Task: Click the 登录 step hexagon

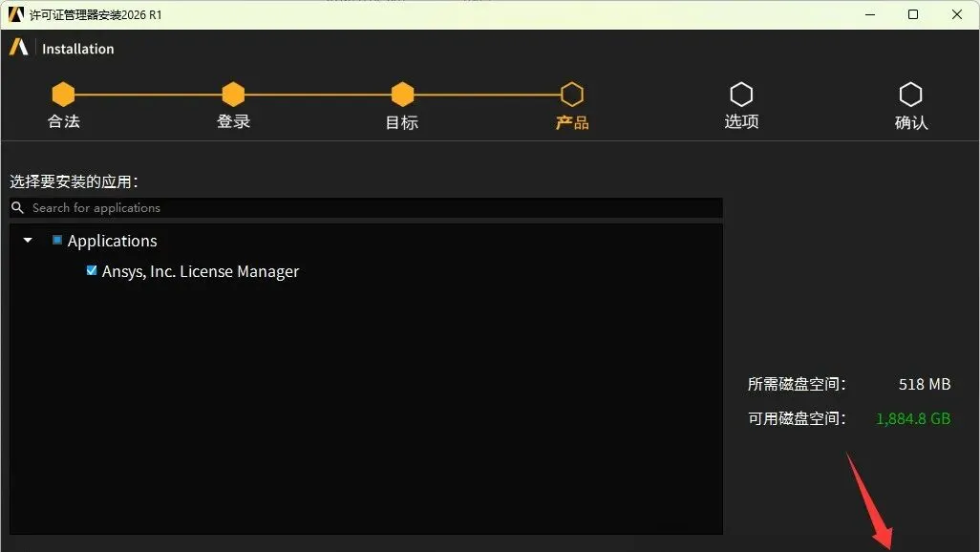Action: point(233,95)
